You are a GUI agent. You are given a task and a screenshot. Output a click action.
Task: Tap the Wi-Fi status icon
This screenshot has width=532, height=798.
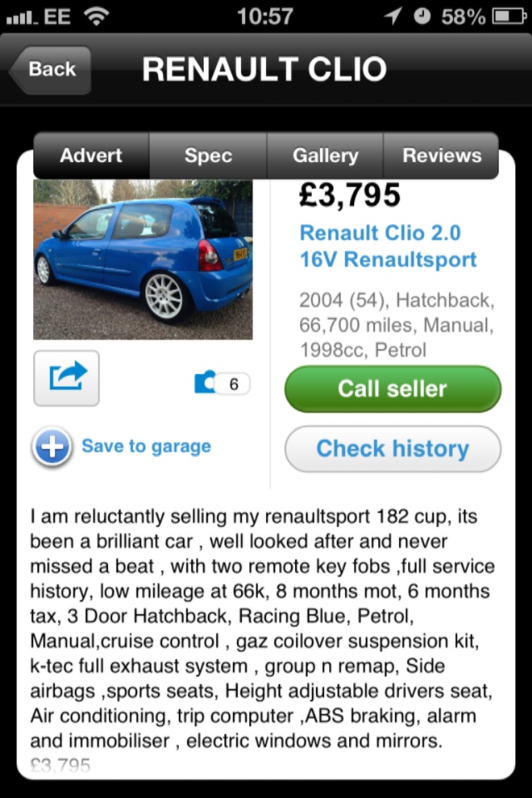click(x=96, y=17)
